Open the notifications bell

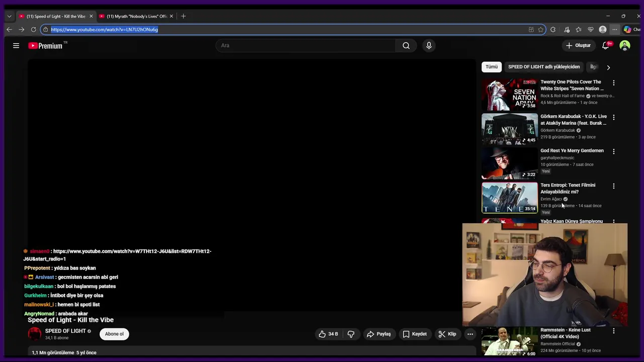tap(606, 46)
